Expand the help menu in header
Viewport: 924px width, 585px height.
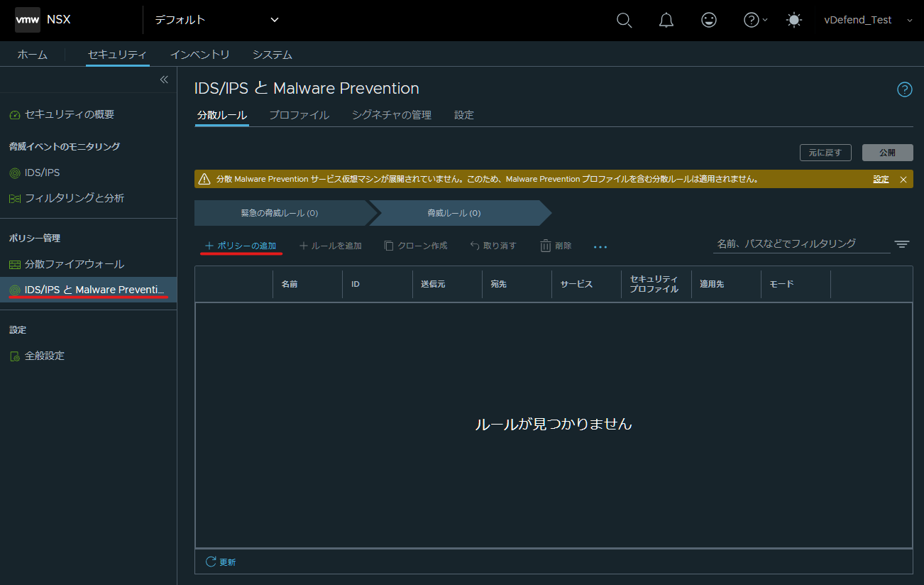coord(755,20)
